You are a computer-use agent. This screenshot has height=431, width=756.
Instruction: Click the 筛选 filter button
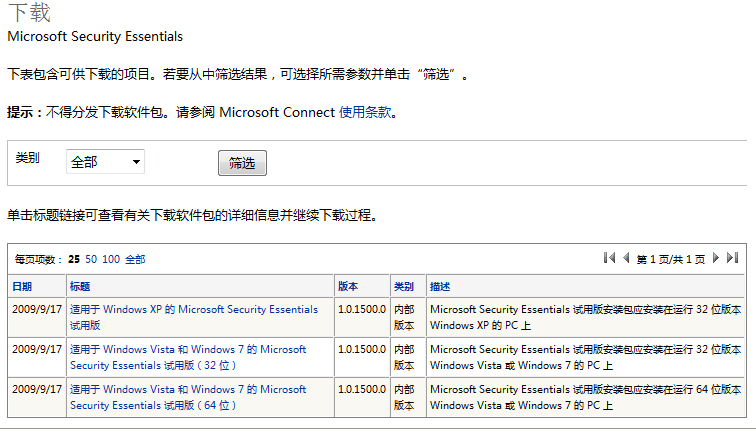coord(242,163)
